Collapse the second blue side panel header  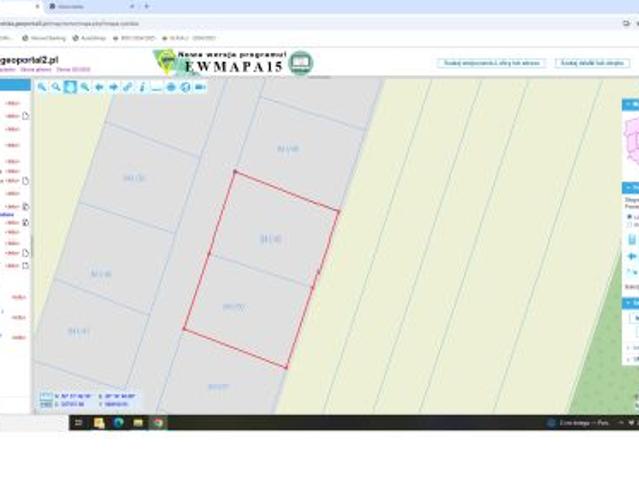pos(630,187)
